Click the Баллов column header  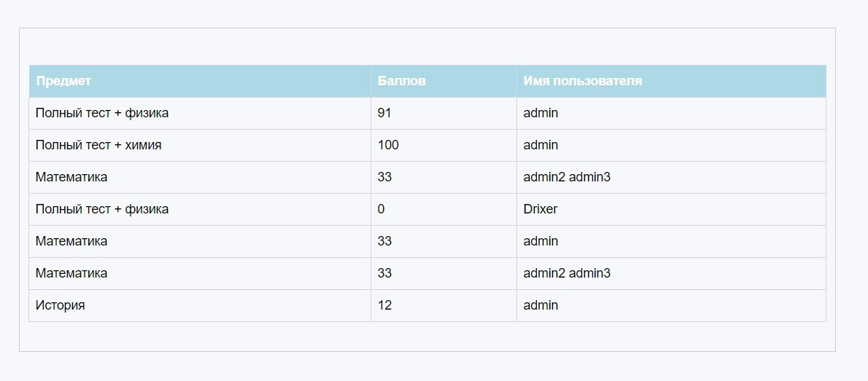444,82
